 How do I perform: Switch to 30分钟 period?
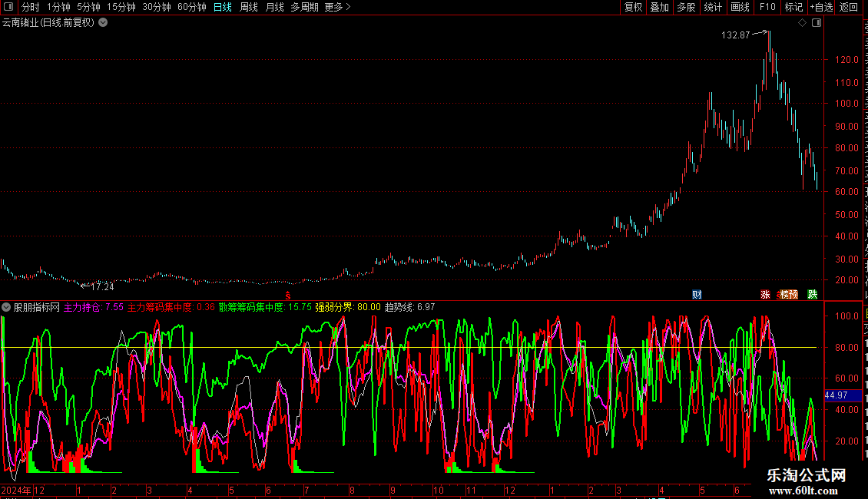pos(157,7)
